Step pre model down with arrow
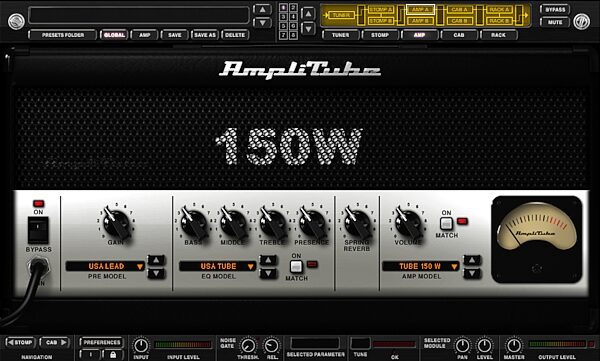The height and width of the screenshot is (361, 600). [156, 273]
